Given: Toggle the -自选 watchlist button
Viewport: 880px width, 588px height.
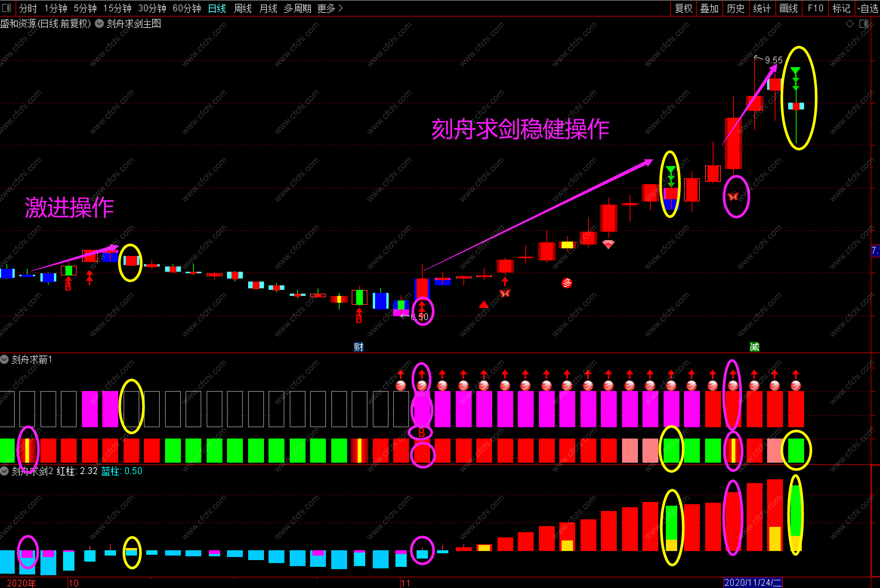Looking at the screenshot, I should click(x=868, y=8).
